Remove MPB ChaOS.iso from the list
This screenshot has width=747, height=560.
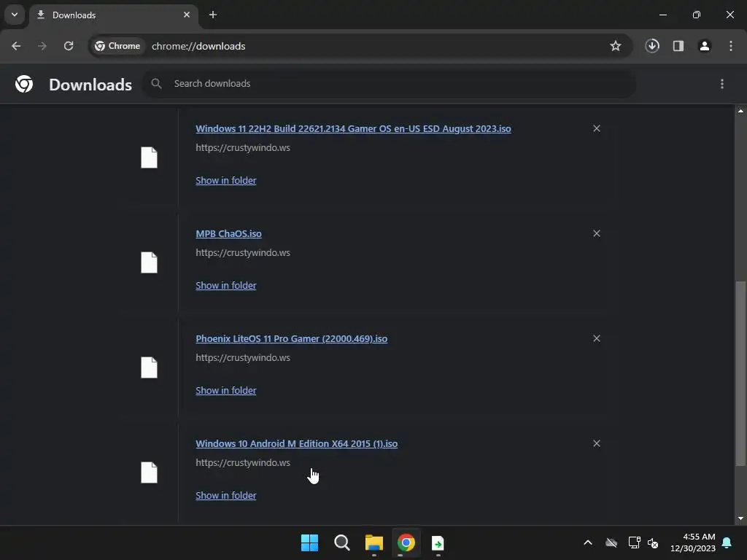597,233
